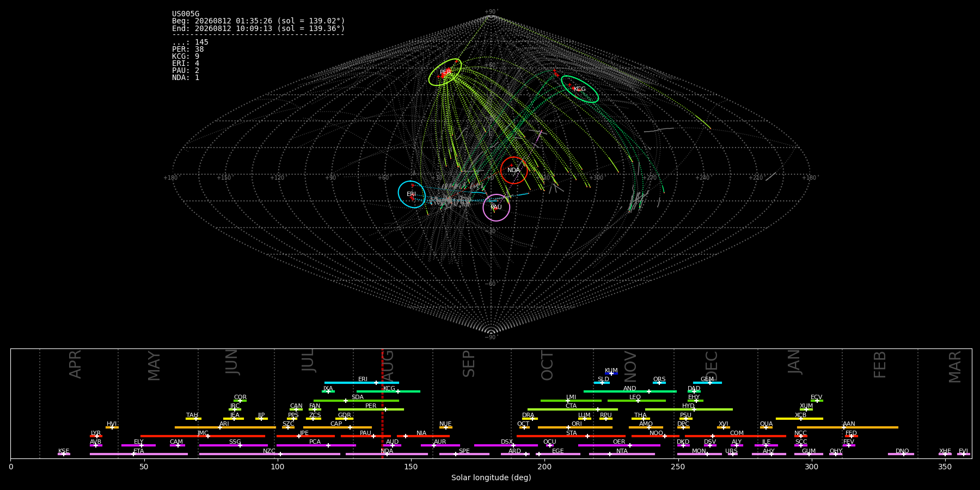Click the SDA green timeline bar
The height and width of the screenshot is (490, 980).
point(356,401)
